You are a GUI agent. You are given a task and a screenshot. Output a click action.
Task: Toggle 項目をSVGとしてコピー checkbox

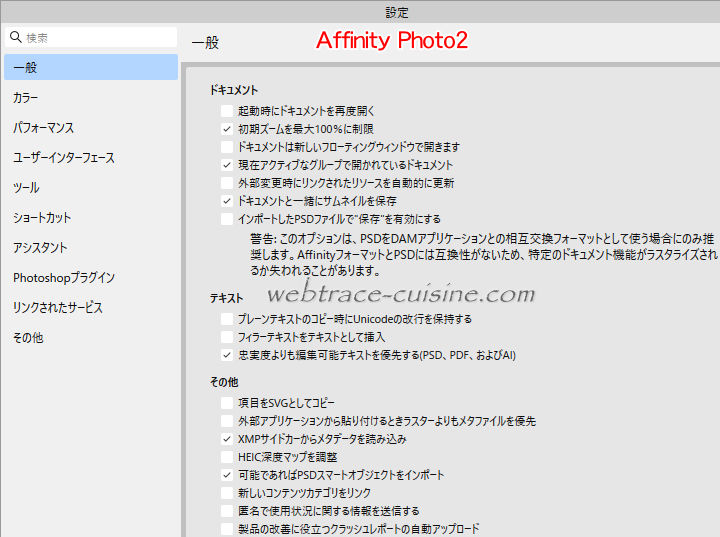227,403
